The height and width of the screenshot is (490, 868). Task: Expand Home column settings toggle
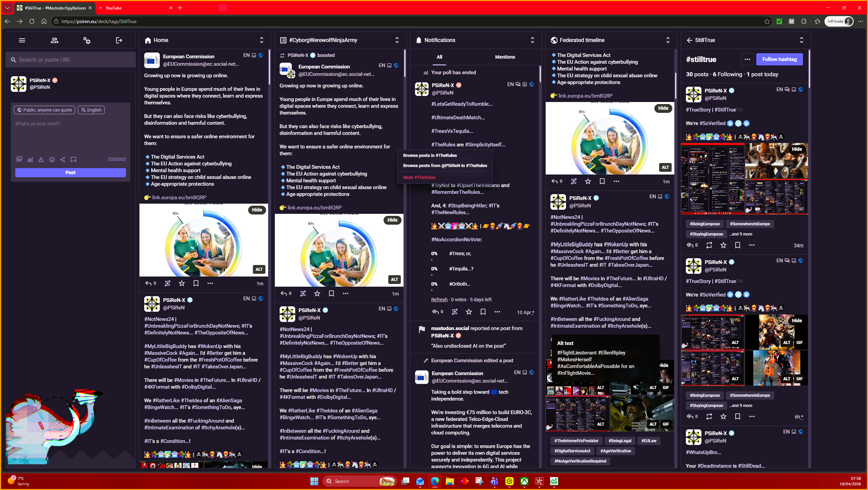[262, 40]
